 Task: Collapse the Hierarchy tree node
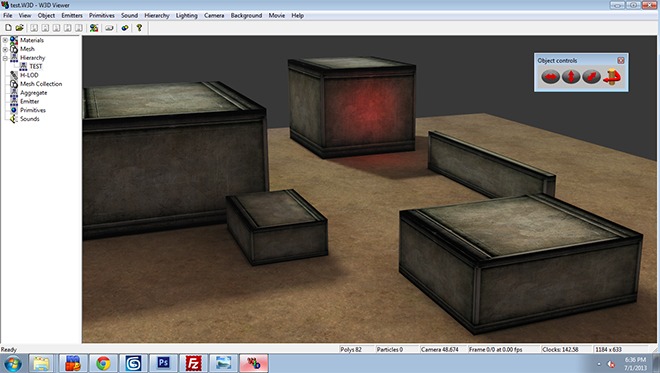click(x=5, y=58)
